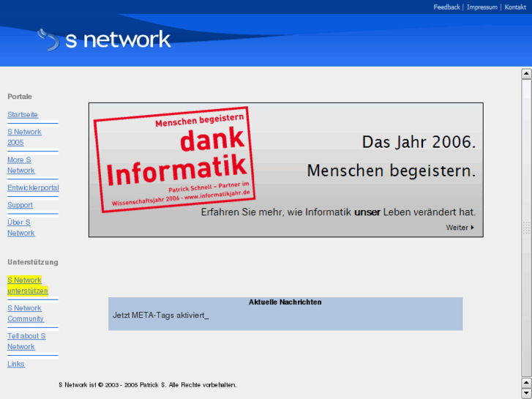
Task: Click the Menschen begeistern black headline text
Action: 391,171
